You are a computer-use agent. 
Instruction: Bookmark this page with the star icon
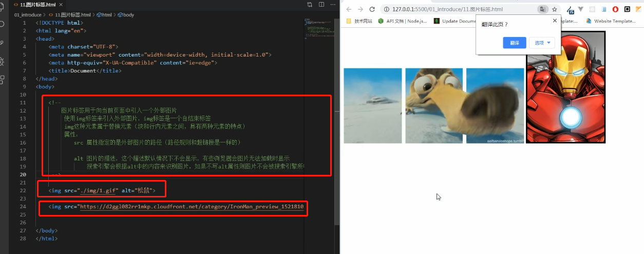click(x=555, y=9)
